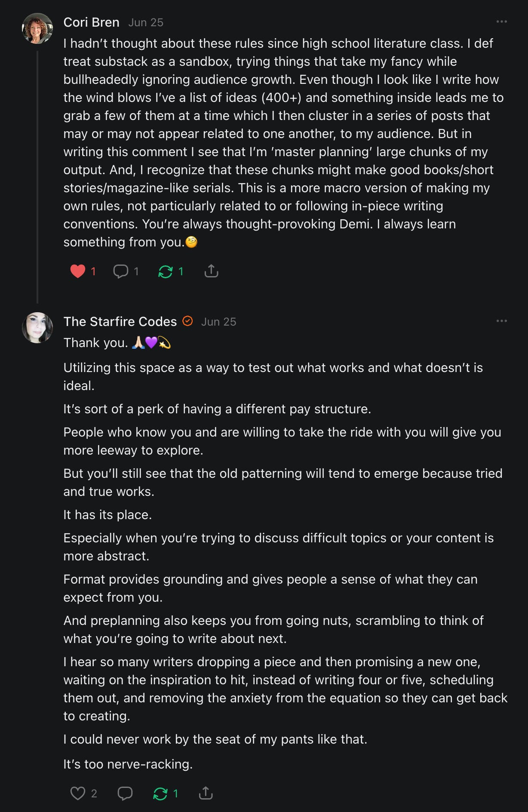Restack Cori Bren's comment
Screen dimensions: 528x812
tap(166, 271)
